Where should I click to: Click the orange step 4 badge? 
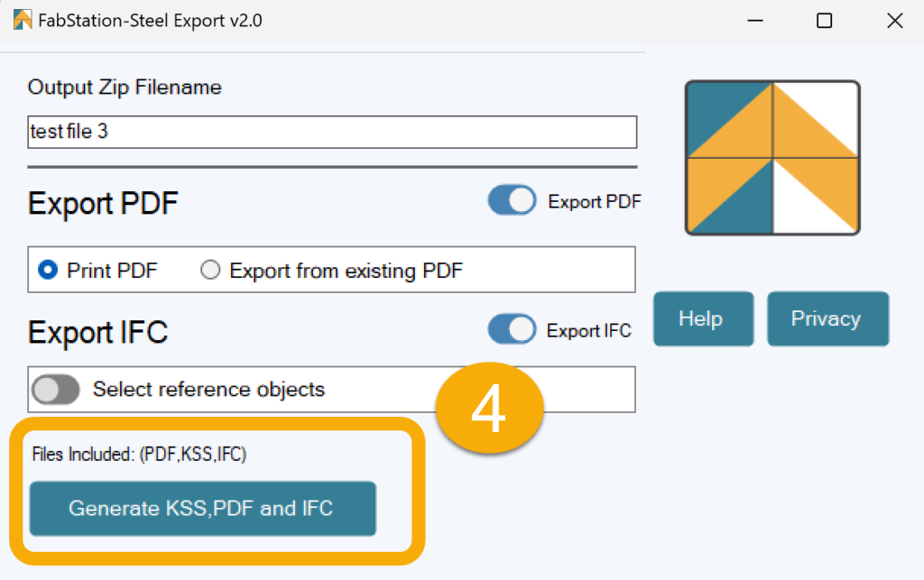point(489,406)
